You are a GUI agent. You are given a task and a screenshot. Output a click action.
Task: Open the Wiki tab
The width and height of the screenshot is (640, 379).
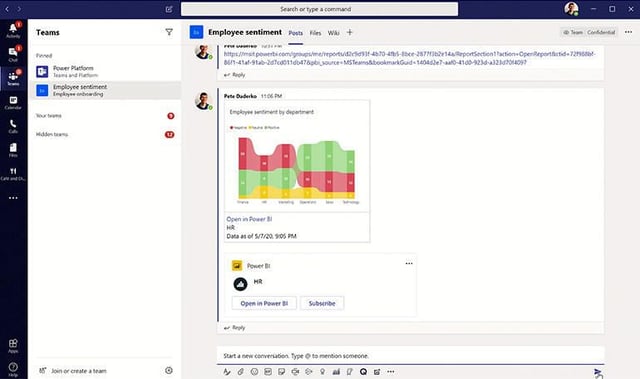[x=333, y=33]
